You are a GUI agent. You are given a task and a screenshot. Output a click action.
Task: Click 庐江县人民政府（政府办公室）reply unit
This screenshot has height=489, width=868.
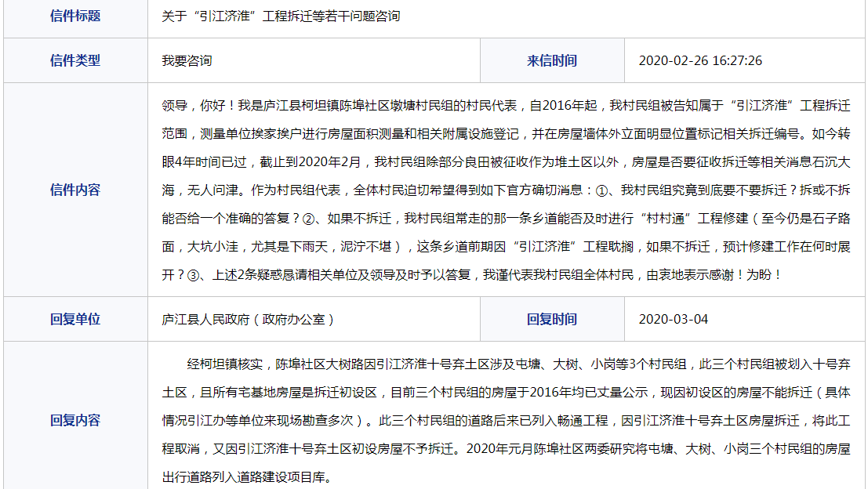(249, 319)
